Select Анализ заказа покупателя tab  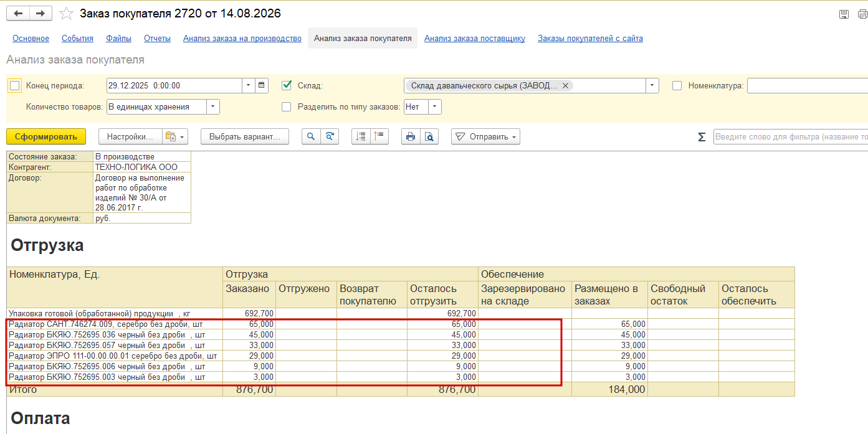363,39
